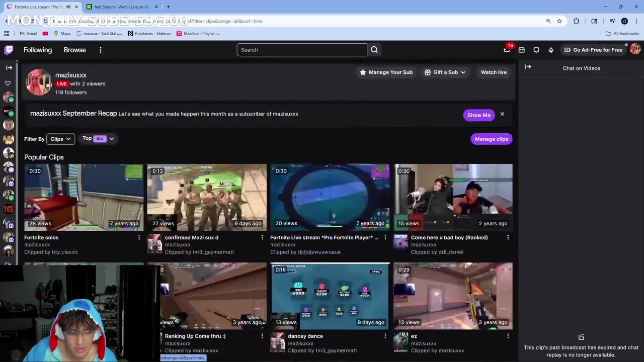Click Go Ad-Free for Free button
This screenshot has width=644, height=362.
[594, 50]
